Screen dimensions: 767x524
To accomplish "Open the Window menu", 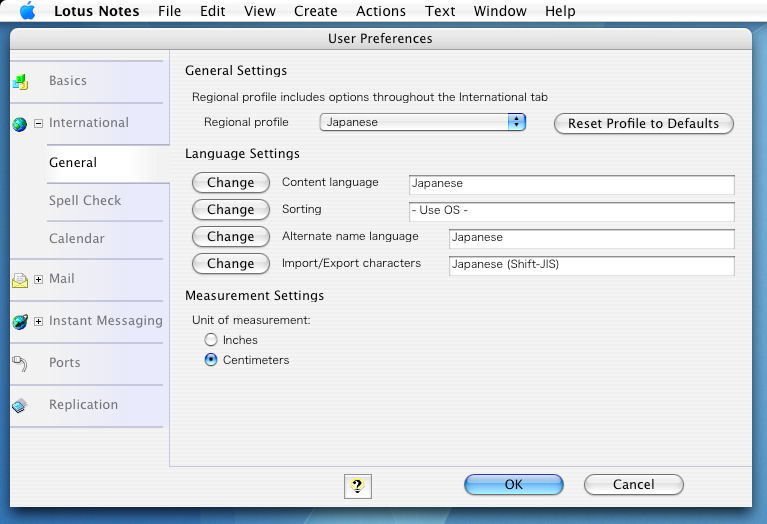I will pos(500,11).
